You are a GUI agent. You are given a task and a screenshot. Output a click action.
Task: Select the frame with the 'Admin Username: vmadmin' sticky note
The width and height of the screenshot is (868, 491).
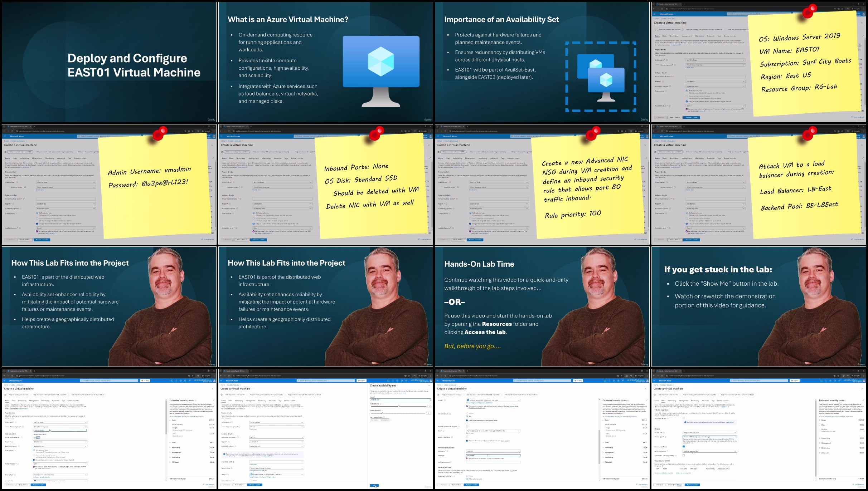click(109, 185)
